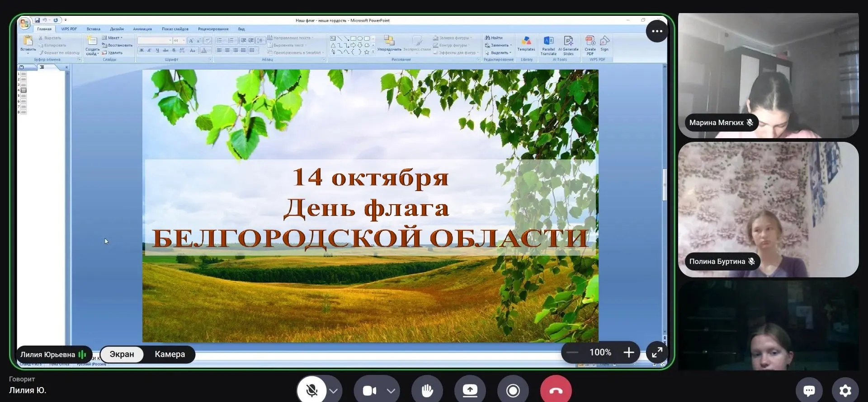
Task: Save the presentation from Quick Access toolbar
Action: point(37,20)
